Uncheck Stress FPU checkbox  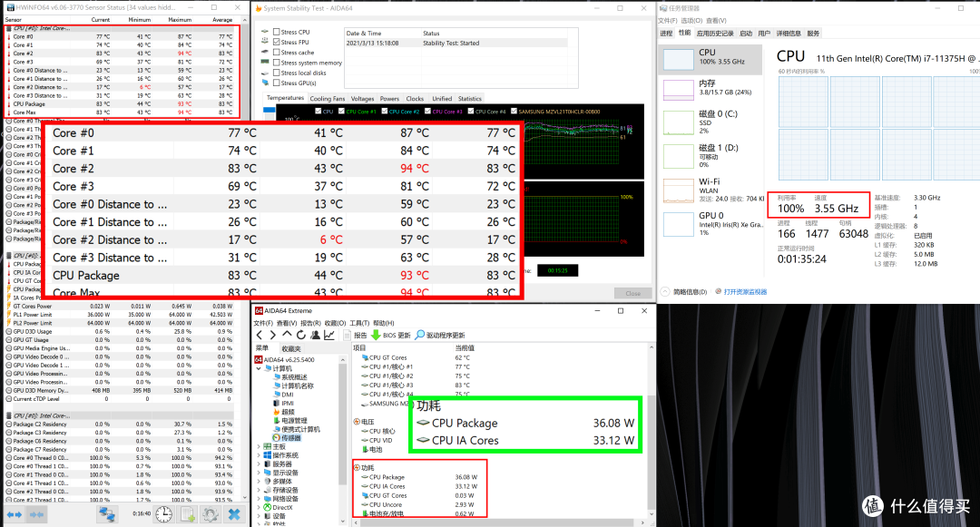[276, 42]
